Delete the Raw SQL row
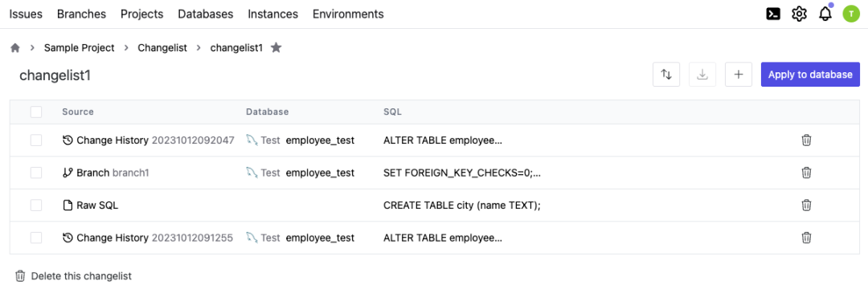The image size is (868, 289). click(807, 205)
